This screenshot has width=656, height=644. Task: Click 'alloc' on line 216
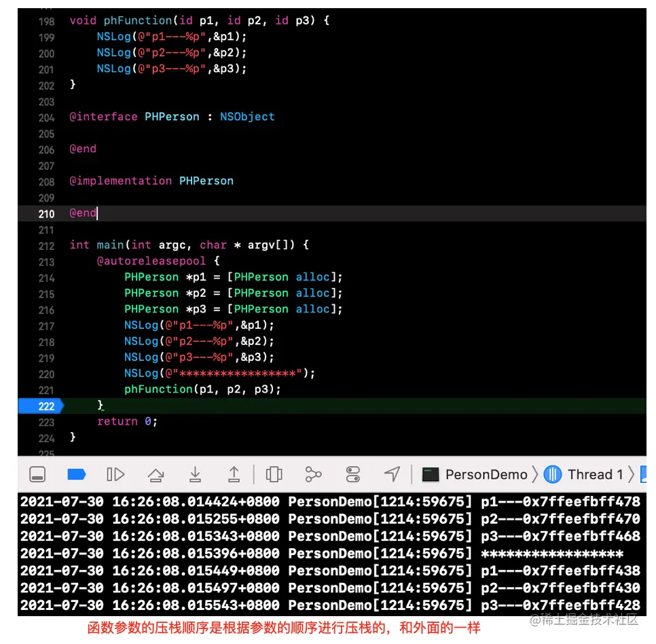(313, 309)
